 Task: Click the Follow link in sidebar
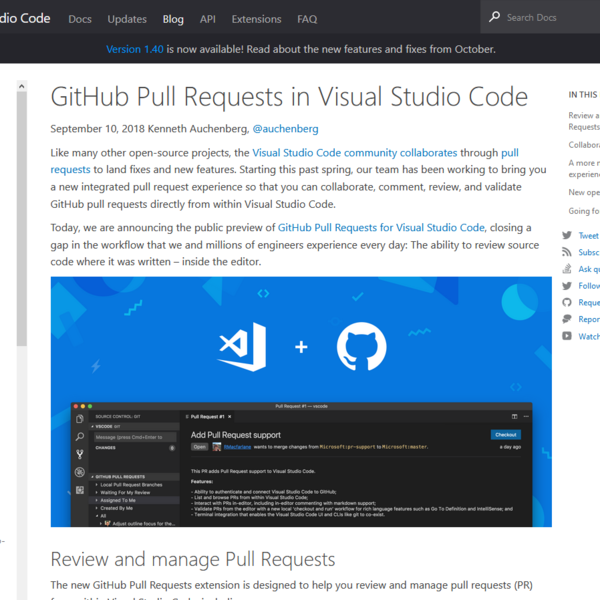(x=589, y=286)
